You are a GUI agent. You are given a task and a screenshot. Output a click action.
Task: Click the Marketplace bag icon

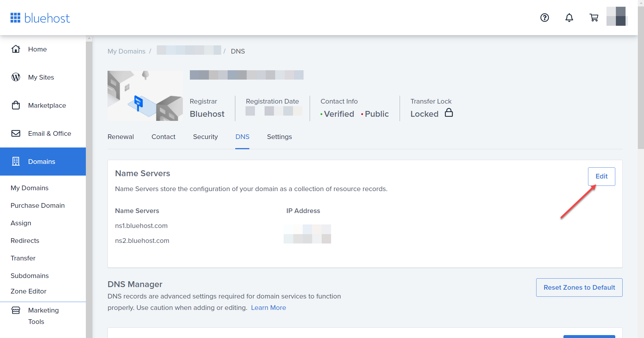pos(16,105)
